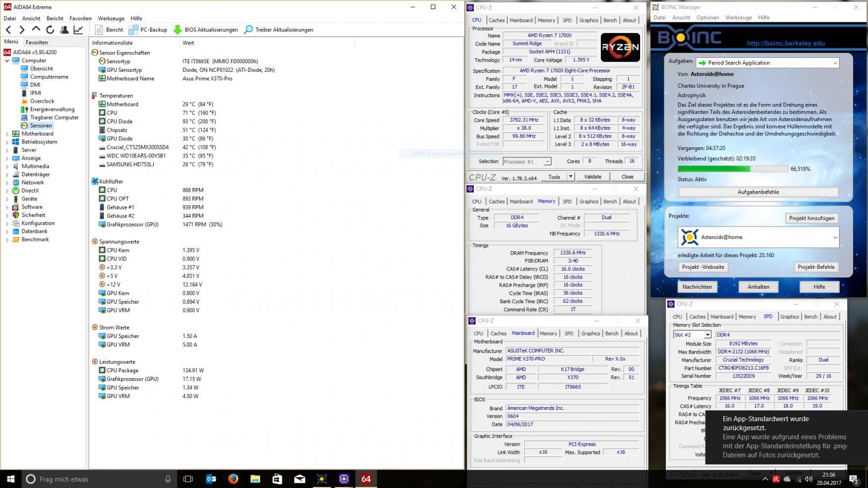Click Ryzen logo in CPU-Z
This screenshot has height=488, width=868.
pos(620,47)
